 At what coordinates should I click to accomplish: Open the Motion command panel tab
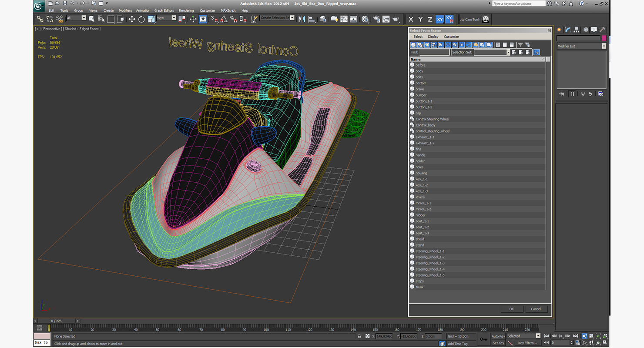(x=586, y=30)
